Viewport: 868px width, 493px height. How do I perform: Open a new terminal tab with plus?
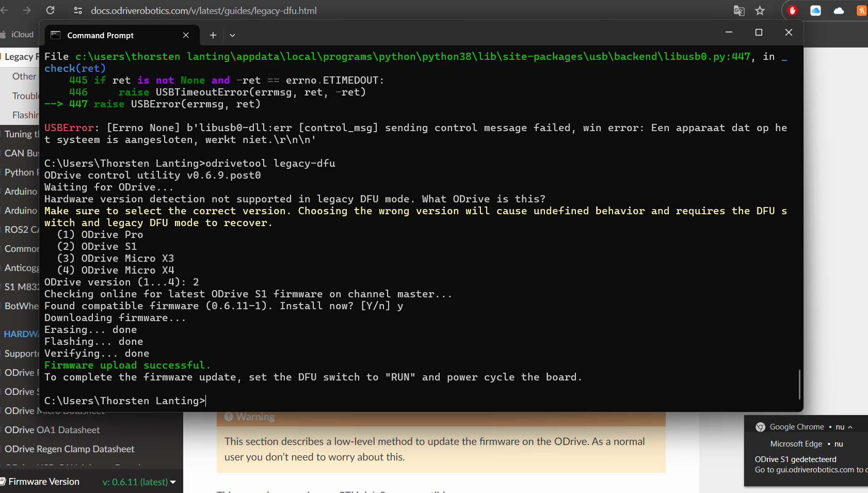[213, 35]
